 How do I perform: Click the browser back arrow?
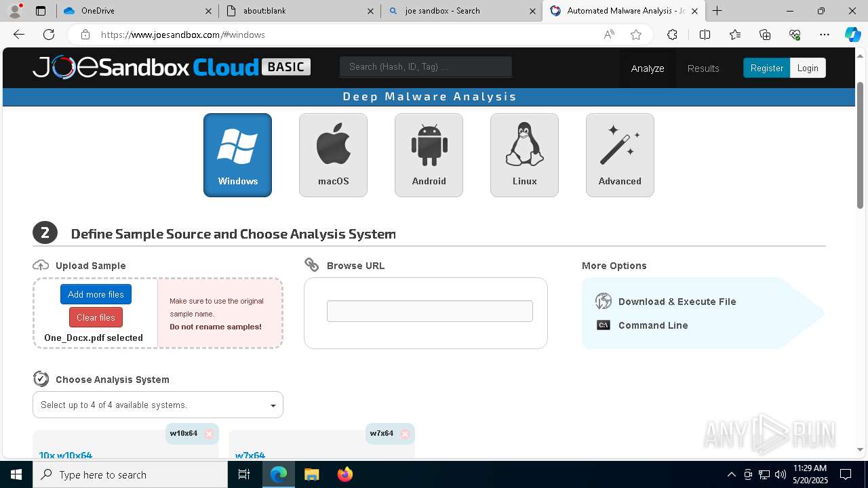[x=19, y=35]
